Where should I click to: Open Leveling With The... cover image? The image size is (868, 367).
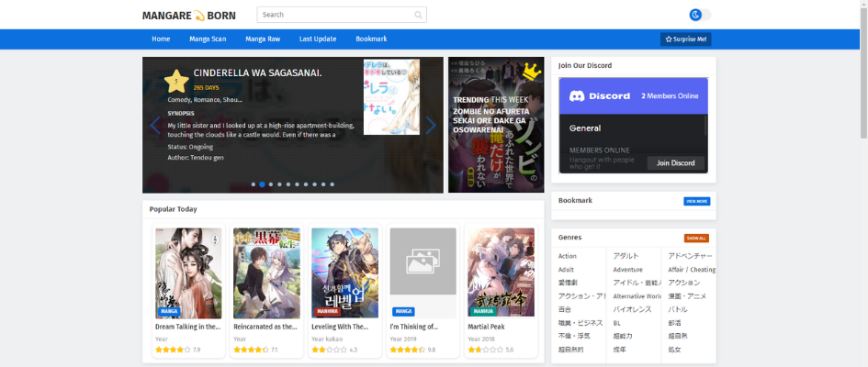coord(344,273)
